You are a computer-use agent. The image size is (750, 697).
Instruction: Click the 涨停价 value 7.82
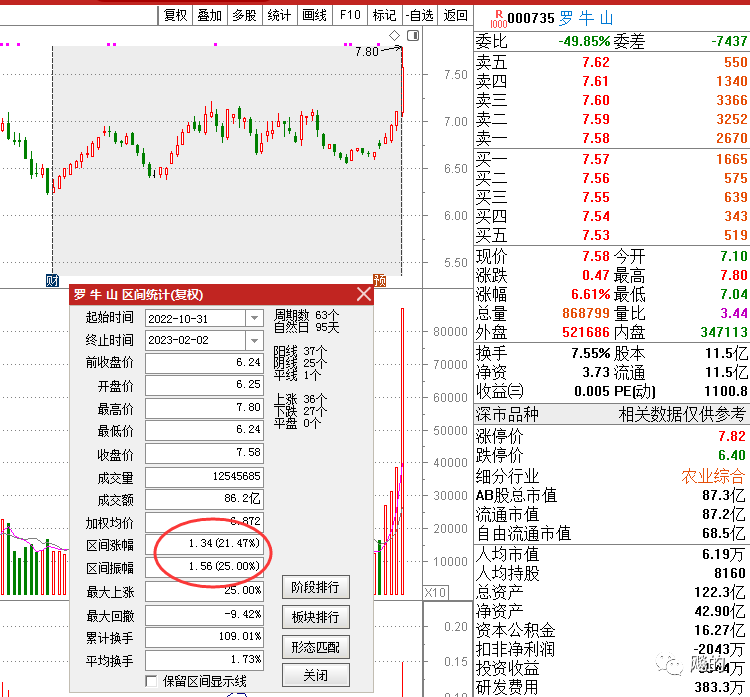732,436
